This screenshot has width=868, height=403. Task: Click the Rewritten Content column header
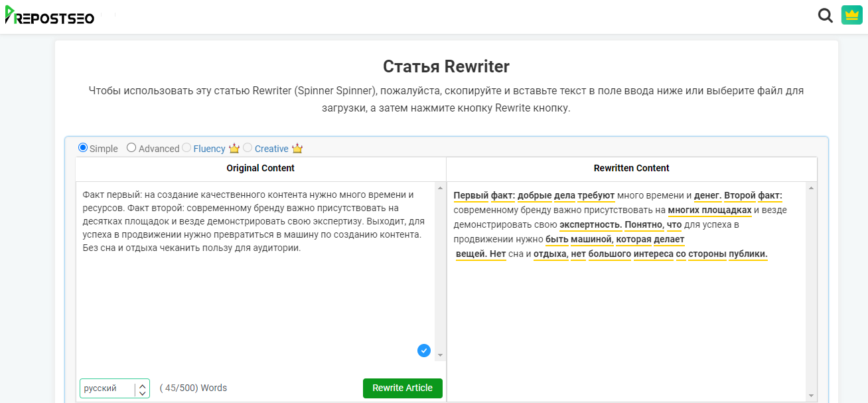click(x=631, y=168)
